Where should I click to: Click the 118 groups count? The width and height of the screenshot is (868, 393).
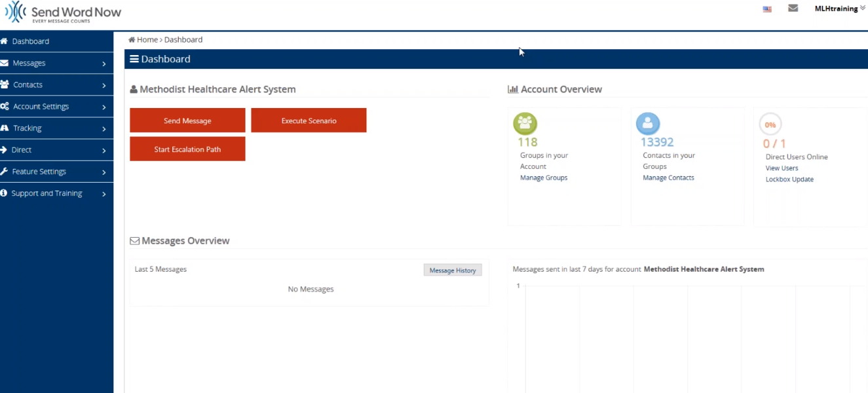coord(527,142)
